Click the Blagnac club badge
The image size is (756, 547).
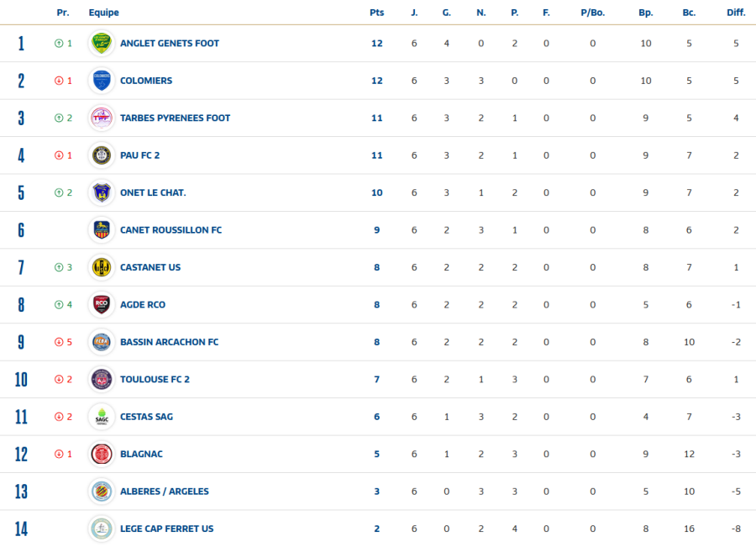tap(102, 454)
